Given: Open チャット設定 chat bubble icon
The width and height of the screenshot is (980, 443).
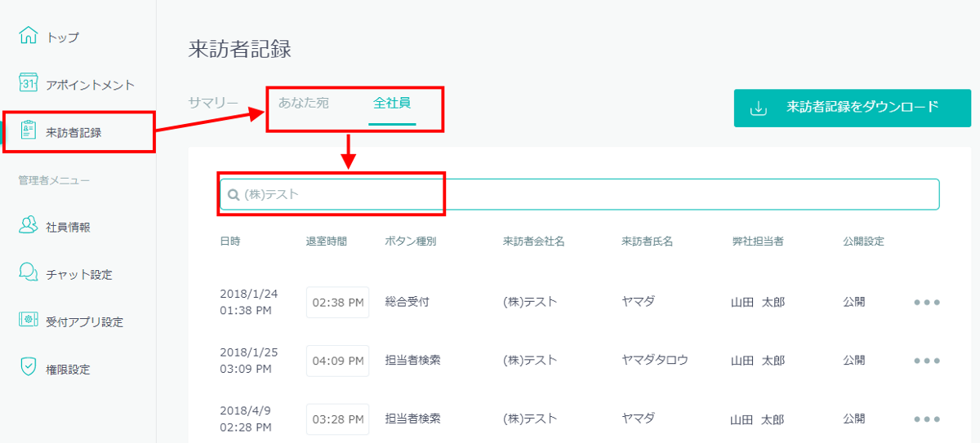Looking at the screenshot, I should pyautogui.click(x=29, y=272).
